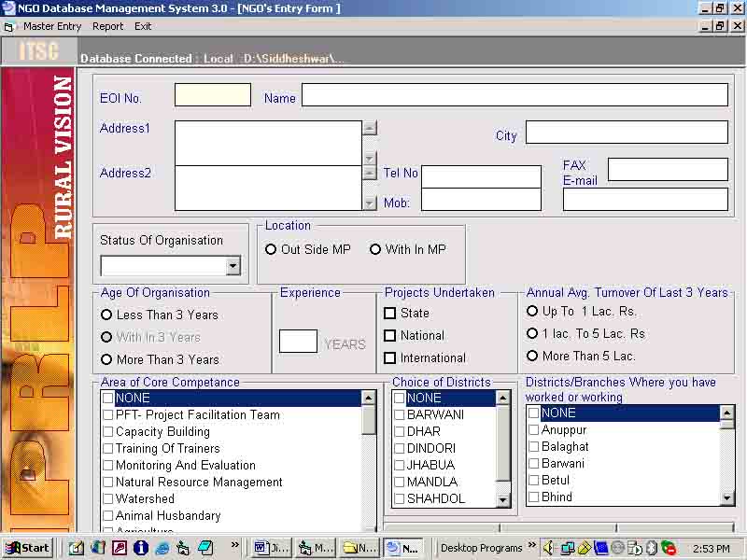Switch to the 'M...' taskbar window

(316, 548)
